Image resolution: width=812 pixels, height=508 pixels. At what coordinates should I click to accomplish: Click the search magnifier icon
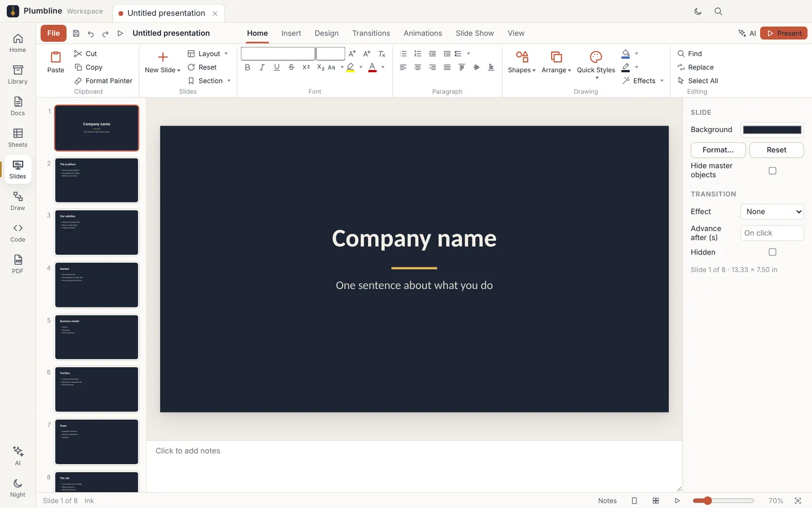pyautogui.click(x=718, y=11)
